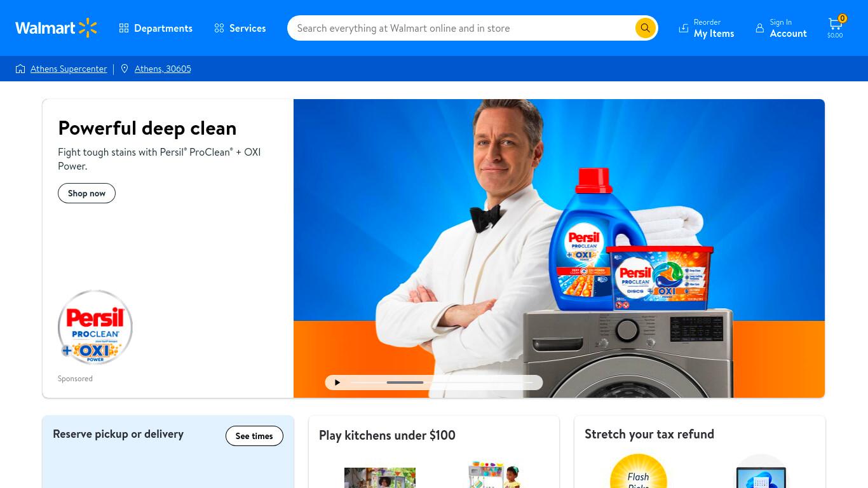Click the Flash Picks yellow badge
Image resolution: width=868 pixels, height=488 pixels.
coord(639,471)
